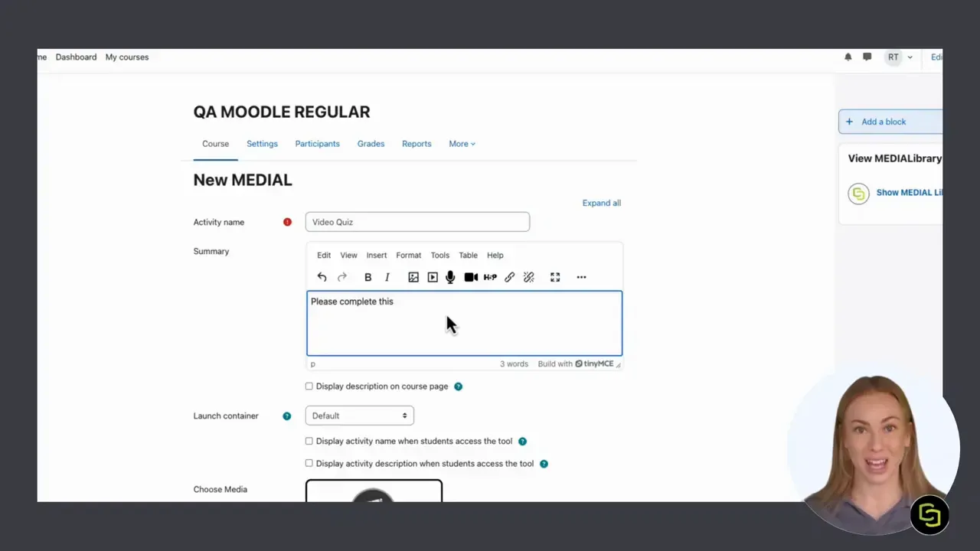Click the Activity name input field
This screenshot has width=980, height=551.
pos(417,222)
